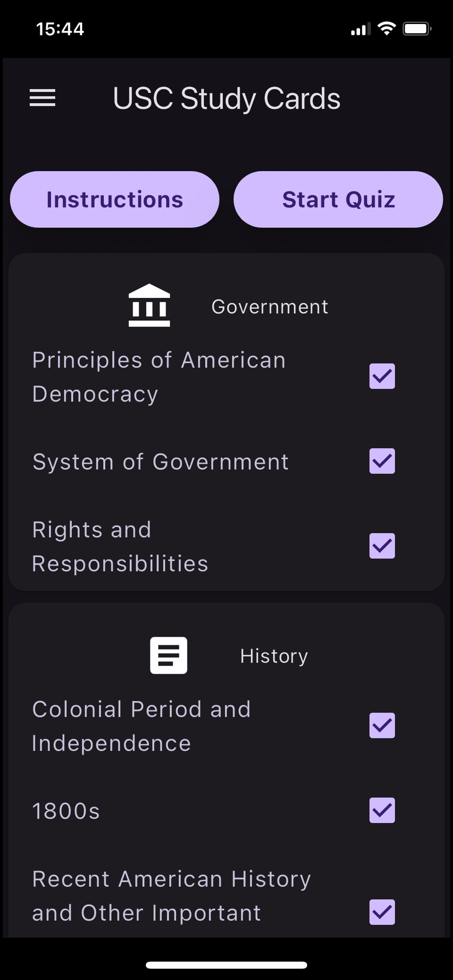This screenshot has height=980, width=453.
Task: Tap the Government section heading
Action: coord(269,307)
